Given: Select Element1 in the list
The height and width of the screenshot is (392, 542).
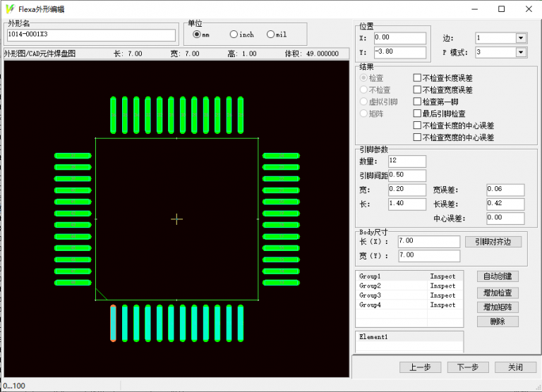Looking at the screenshot, I should 409,337.
